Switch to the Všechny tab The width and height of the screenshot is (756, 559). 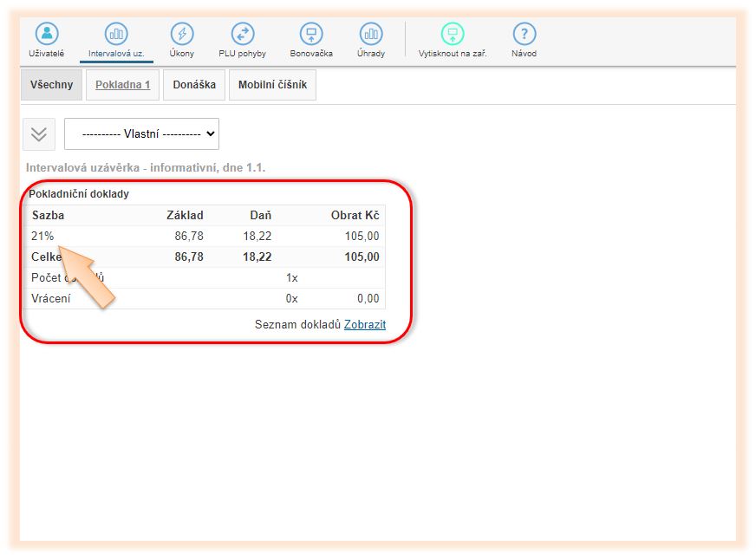pos(51,85)
